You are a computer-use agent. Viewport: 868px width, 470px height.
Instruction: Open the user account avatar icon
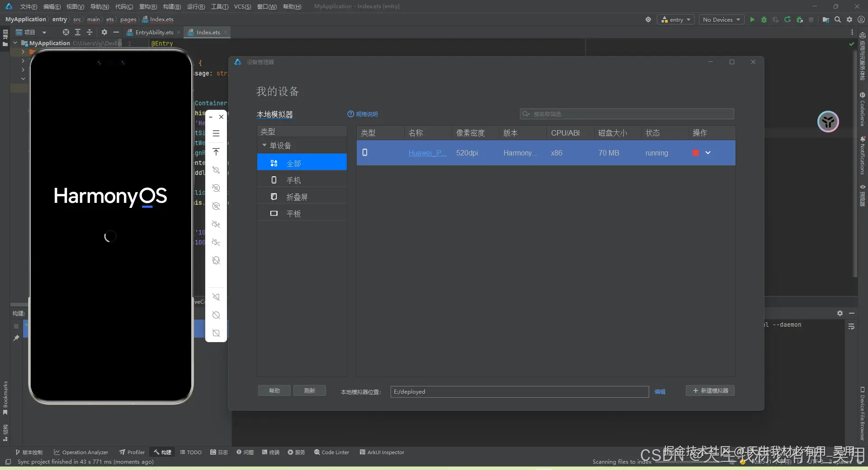861,19
